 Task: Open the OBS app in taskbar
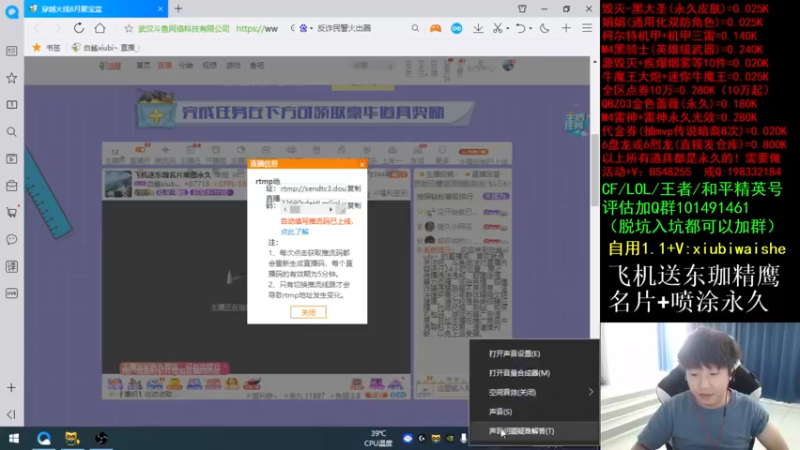[101, 438]
